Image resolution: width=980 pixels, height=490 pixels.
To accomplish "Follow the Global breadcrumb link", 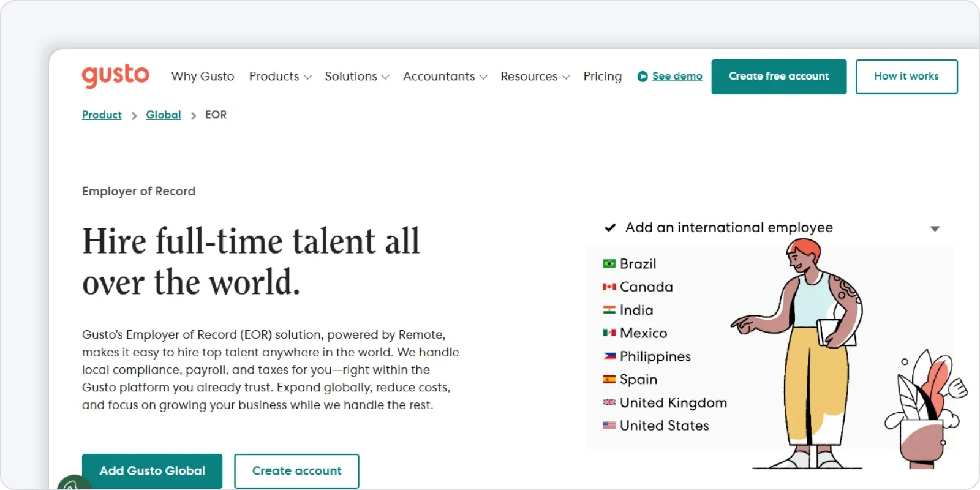I will (x=164, y=115).
